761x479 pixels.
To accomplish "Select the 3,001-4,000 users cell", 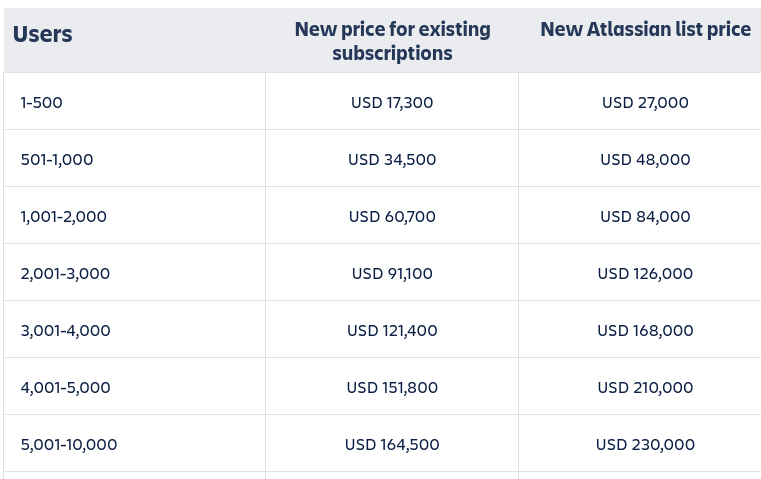I will coord(66,330).
